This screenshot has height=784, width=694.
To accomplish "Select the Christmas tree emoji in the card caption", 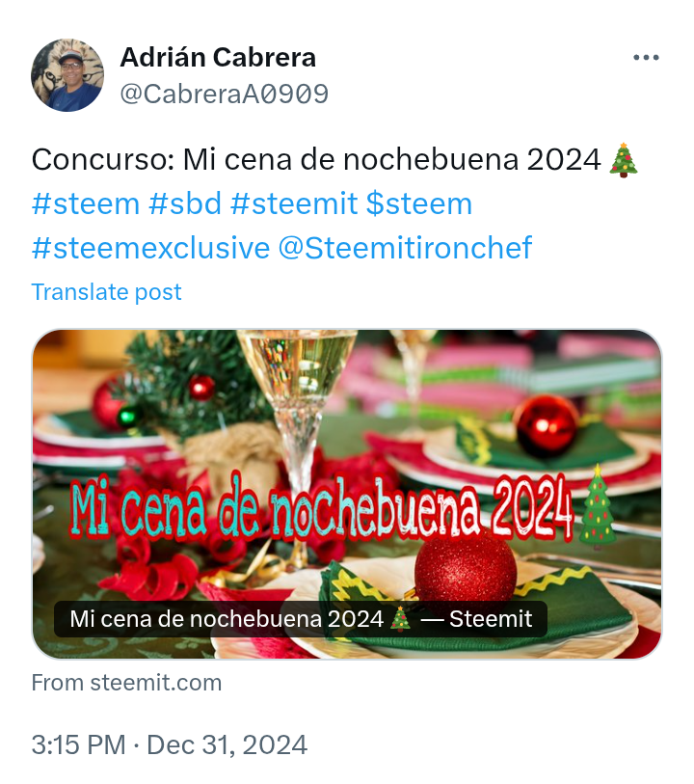I will 400,618.
